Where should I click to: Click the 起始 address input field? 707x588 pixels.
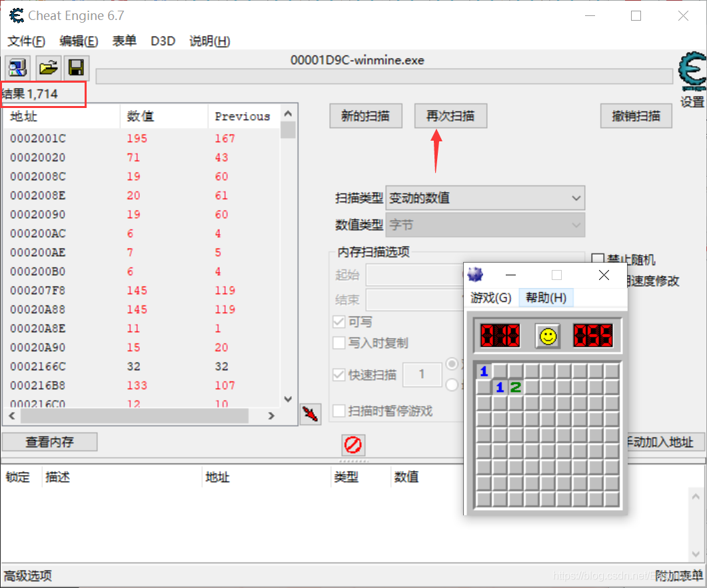point(416,275)
